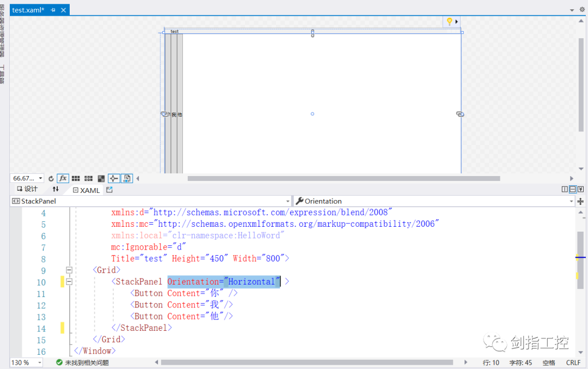
Task: Select vertical split layout icon
Action: click(565, 189)
